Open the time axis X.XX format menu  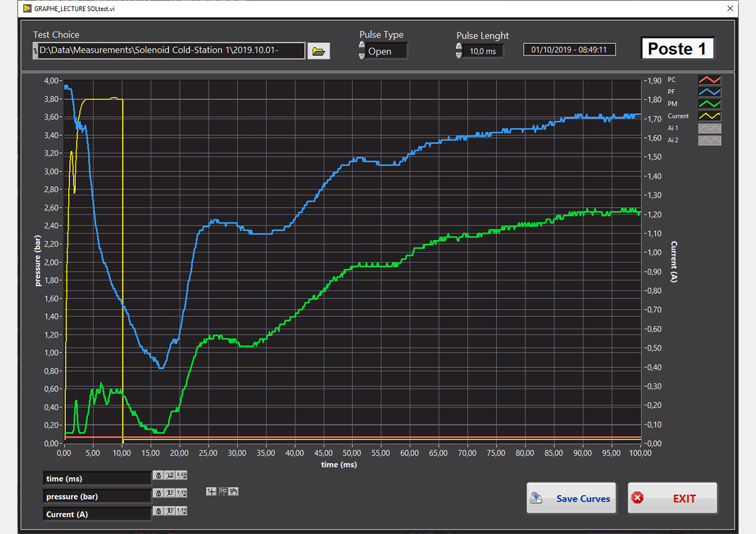click(181, 475)
